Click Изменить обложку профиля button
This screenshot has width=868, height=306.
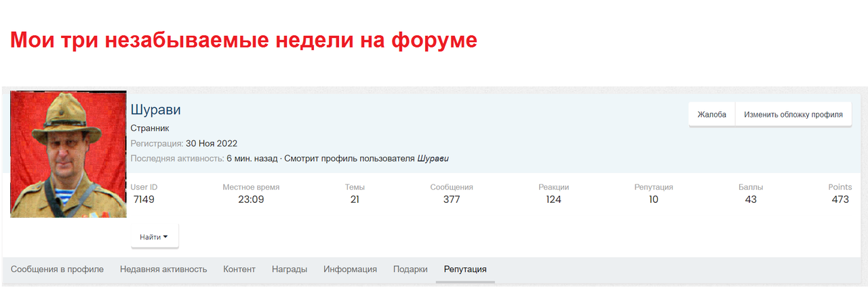click(793, 115)
